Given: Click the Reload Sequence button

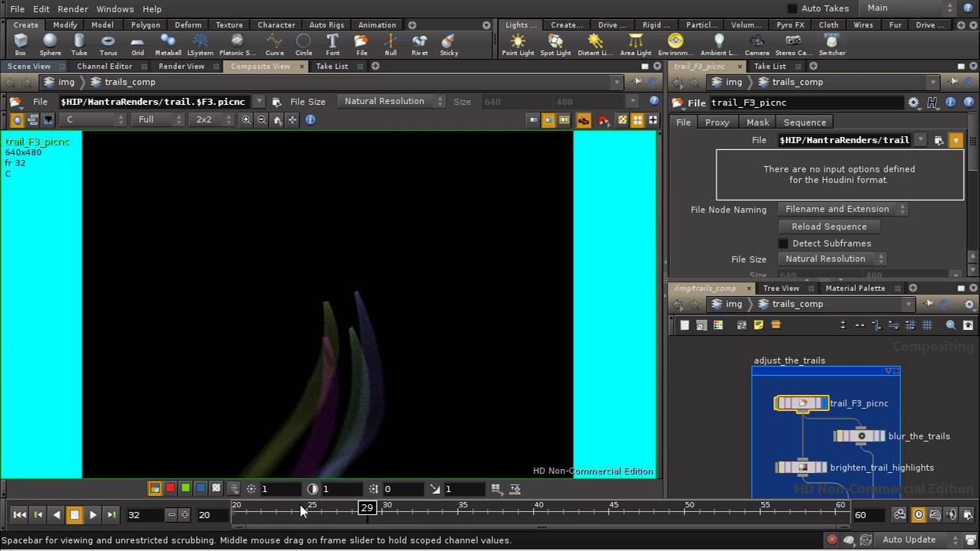Looking at the screenshot, I should pyautogui.click(x=829, y=227).
